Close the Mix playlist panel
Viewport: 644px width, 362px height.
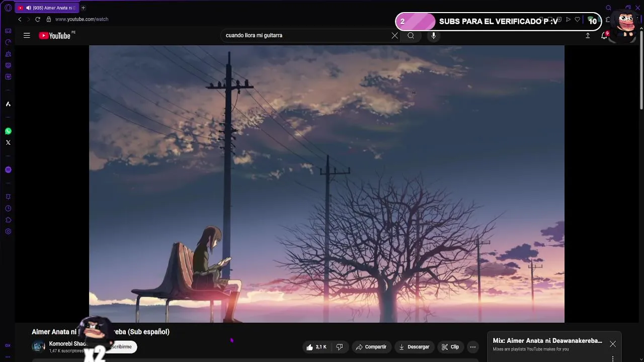pos(613,344)
